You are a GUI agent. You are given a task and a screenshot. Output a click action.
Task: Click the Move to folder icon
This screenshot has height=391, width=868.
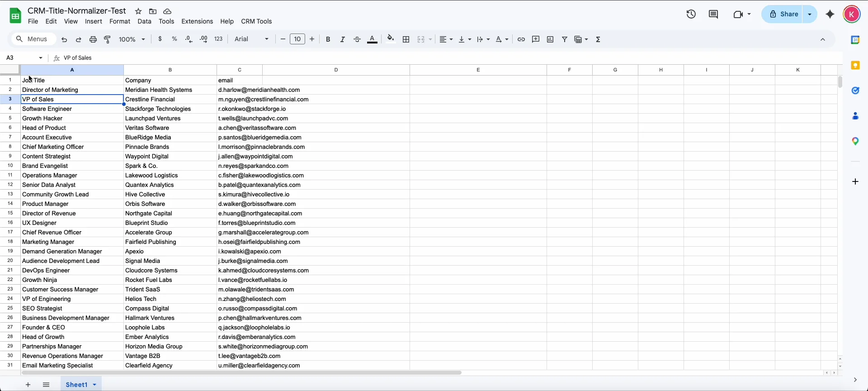153,11
